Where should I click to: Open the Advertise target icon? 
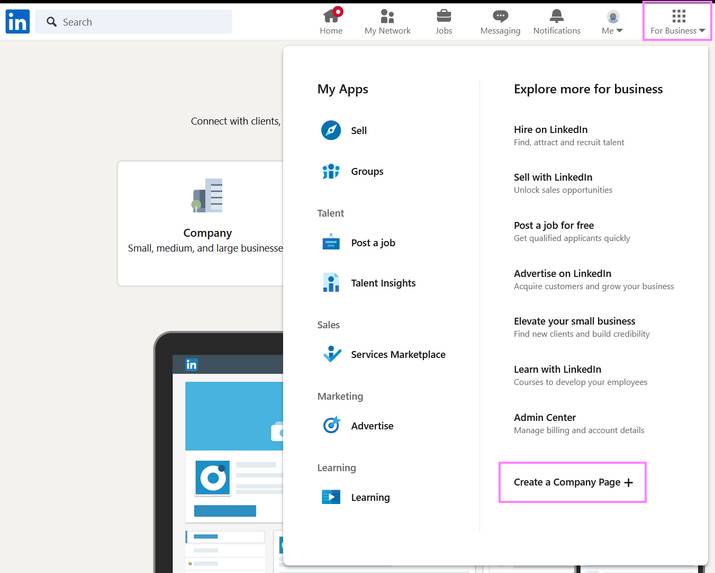332,425
